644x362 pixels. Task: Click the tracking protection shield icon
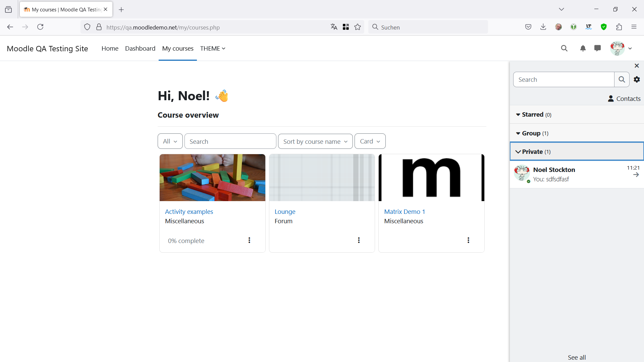(x=87, y=27)
